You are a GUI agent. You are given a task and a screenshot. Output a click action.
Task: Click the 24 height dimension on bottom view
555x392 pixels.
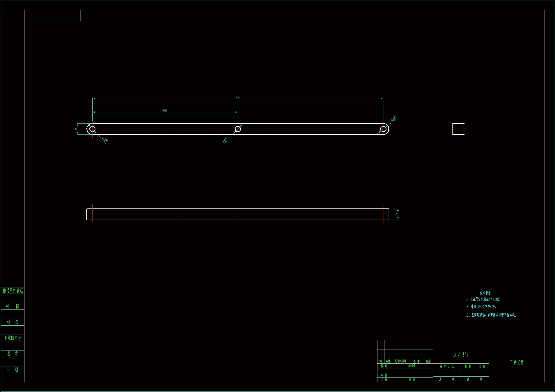[x=396, y=214]
